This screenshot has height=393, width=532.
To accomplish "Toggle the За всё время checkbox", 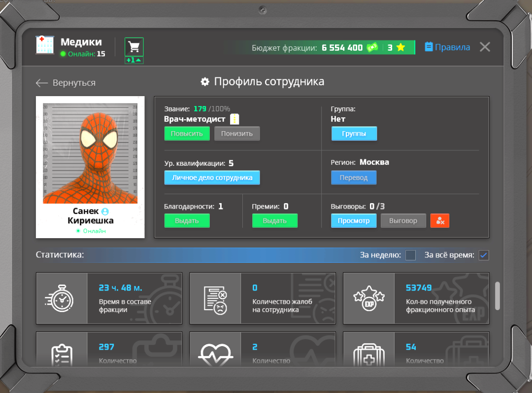I will click(x=484, y=255).
